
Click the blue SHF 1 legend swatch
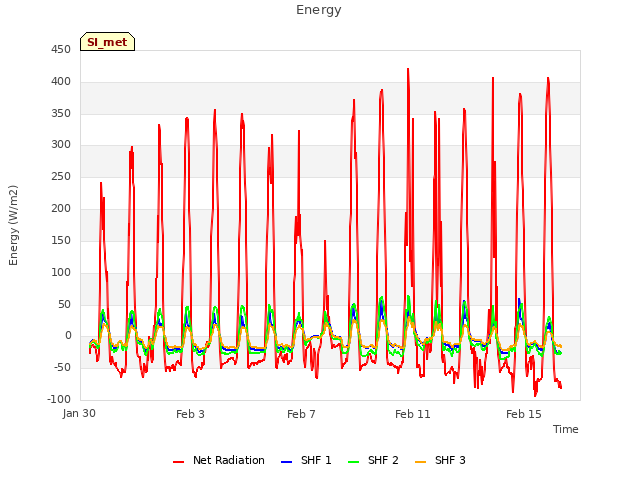pyautogui.click(x=287, y=462)
